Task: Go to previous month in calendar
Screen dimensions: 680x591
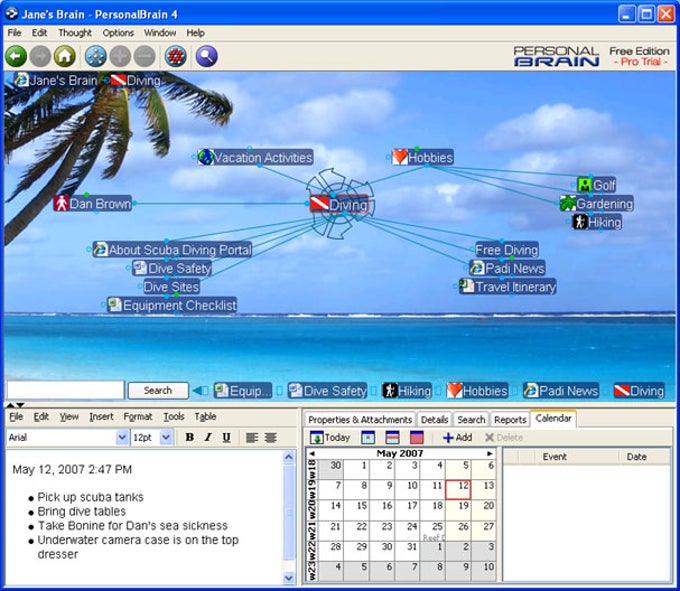Action: point(312,454)
